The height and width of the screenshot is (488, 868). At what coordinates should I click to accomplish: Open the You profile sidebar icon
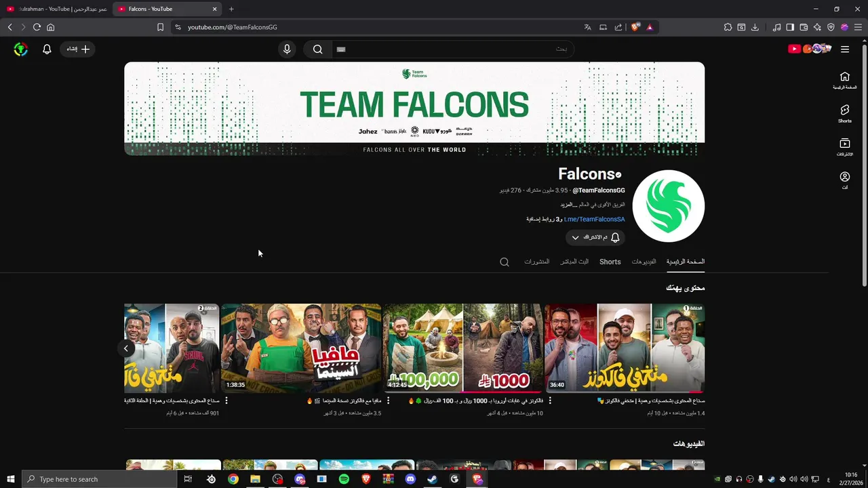844,180
